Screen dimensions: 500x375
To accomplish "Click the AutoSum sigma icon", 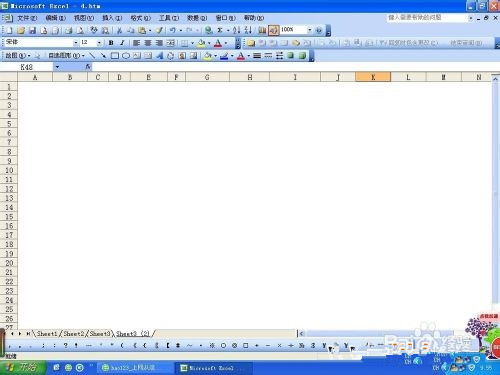I will [220, 30].
